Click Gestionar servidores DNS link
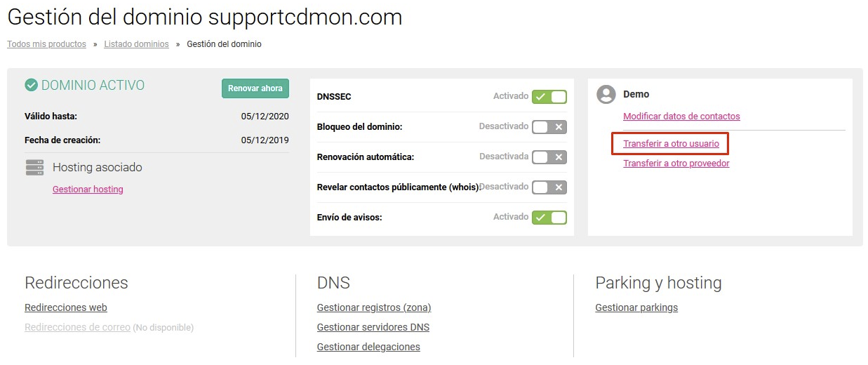Viewport: 868px width, 365px height. coord(373,327)
